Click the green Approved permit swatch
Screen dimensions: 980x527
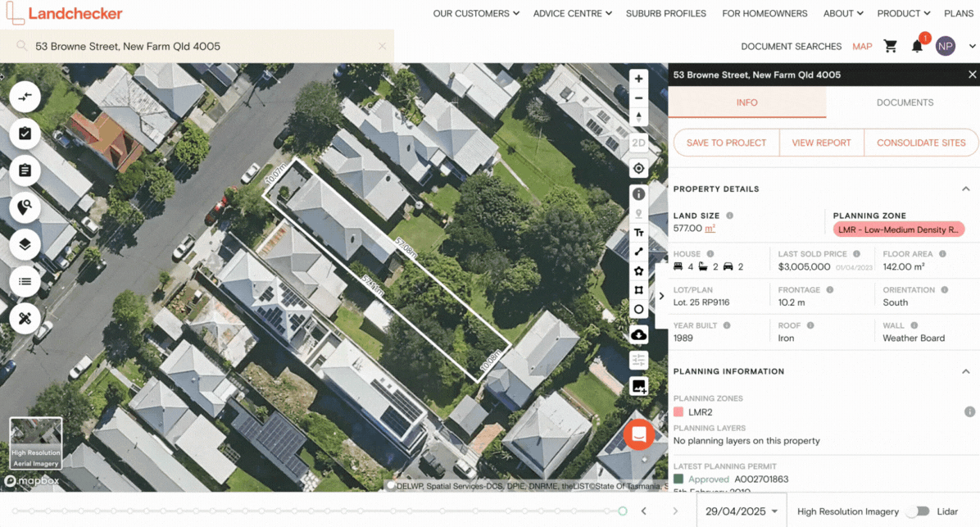[678, 479]
